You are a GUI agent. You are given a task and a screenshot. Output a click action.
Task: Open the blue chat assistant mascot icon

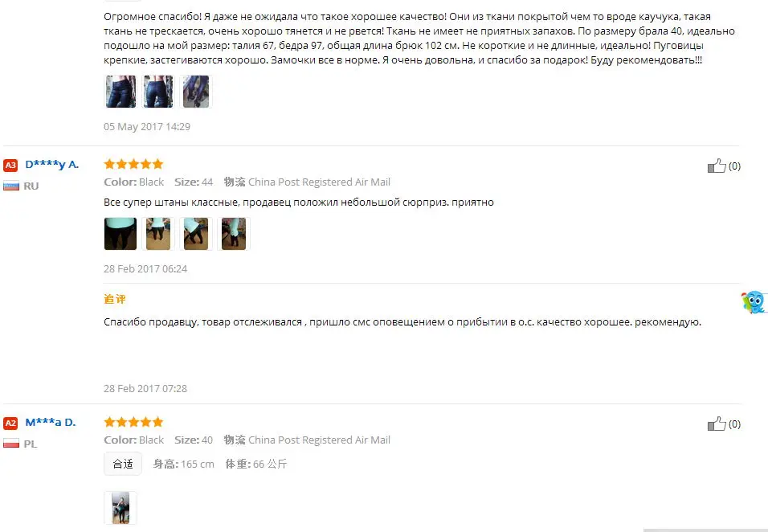(754, 301)
